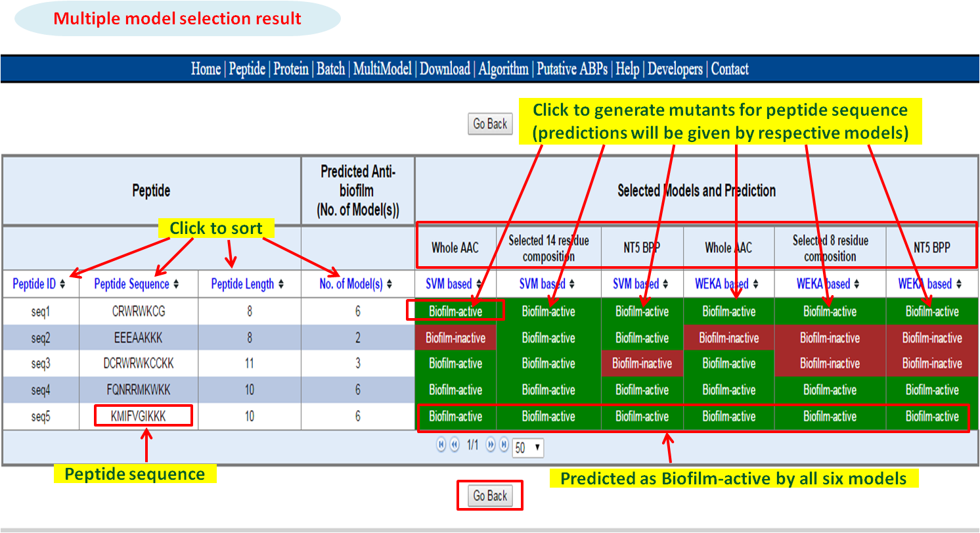Click sort arrows beside Peptide Length header
The height and width of the screenshot is (533, 980).
click(281, 285)
